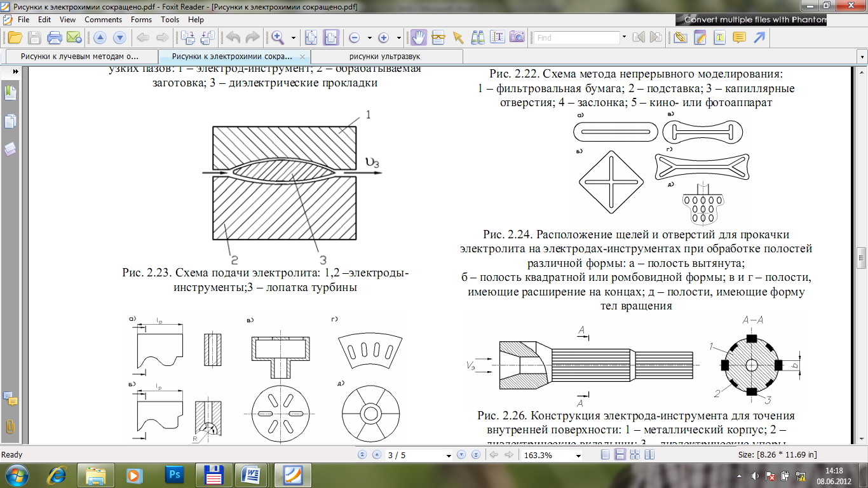Open the Edit menu
This screenshot has width=868, height=488.
click(44, 20)
